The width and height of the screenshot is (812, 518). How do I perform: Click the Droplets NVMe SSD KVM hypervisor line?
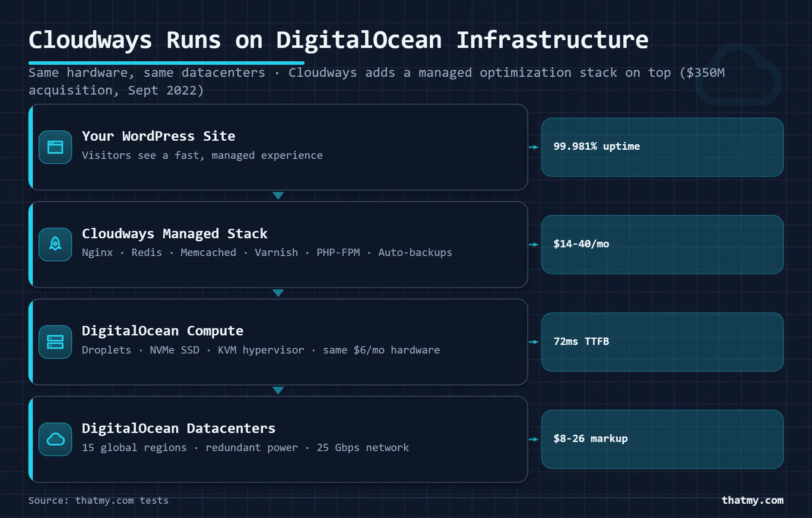(261, 350)
